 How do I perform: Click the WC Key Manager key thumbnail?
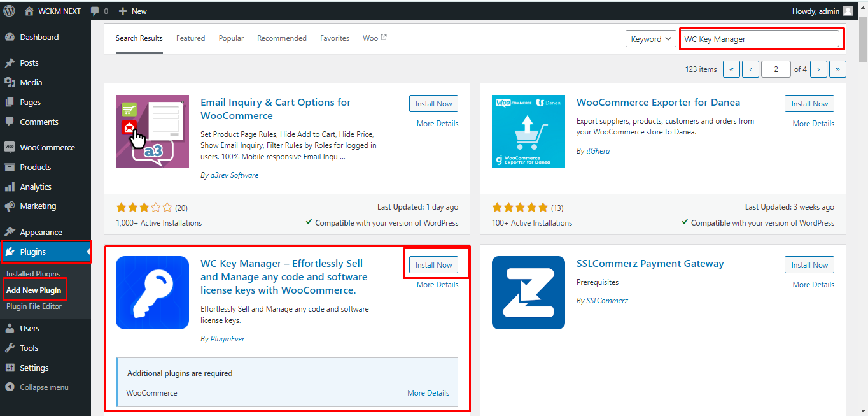point(152,292)
